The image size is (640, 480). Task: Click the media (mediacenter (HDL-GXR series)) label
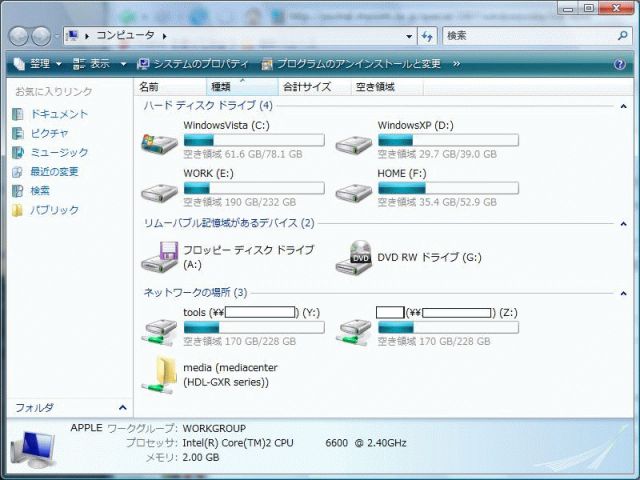point(230,375)
